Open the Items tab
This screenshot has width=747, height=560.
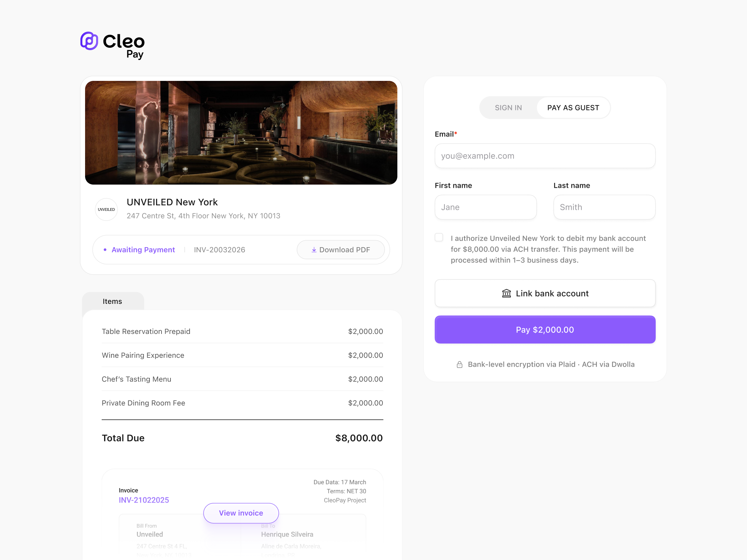[x=112, y=301]
